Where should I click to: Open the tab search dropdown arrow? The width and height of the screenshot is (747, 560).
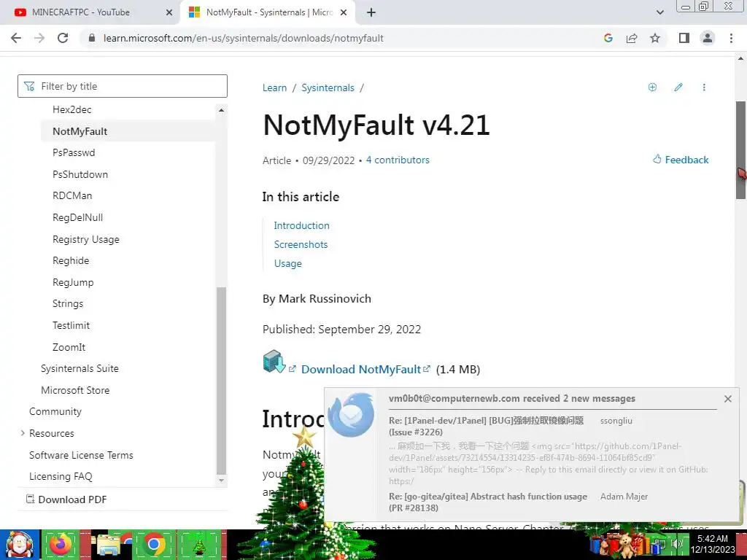659,12
